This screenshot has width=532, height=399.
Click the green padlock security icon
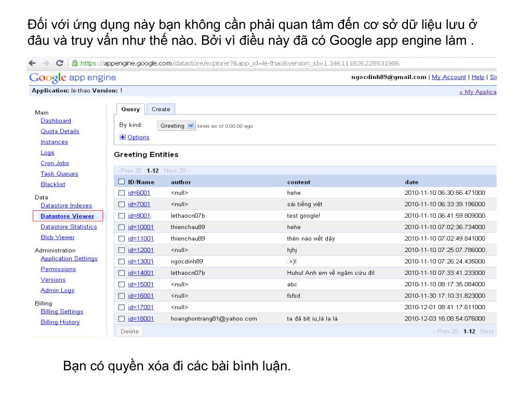point(75,63)
